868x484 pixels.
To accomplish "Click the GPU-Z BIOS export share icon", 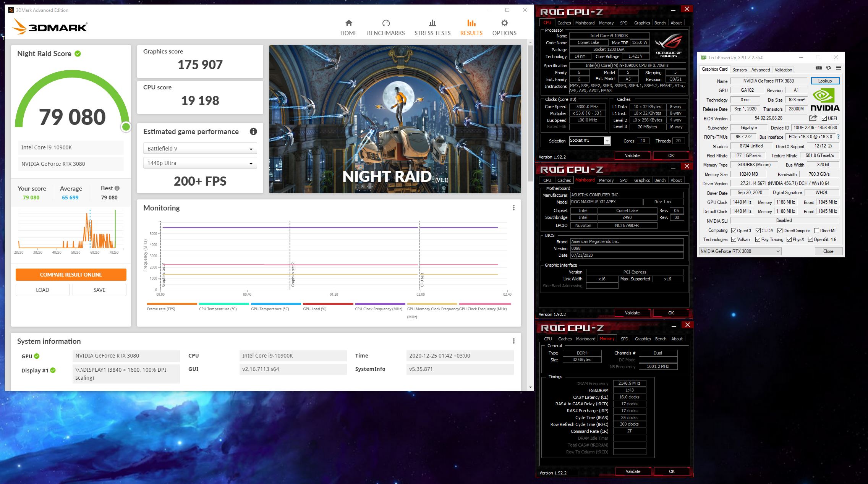I will [813, 118].
